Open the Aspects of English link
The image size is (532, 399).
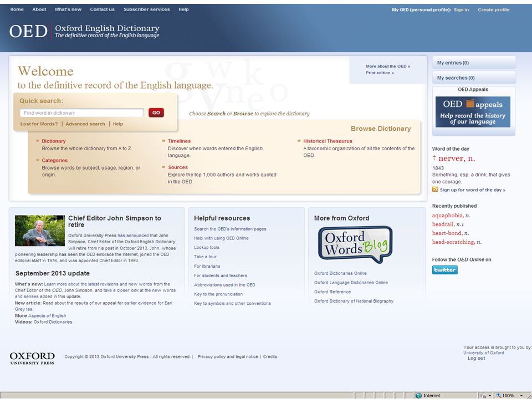coord(47,315)
